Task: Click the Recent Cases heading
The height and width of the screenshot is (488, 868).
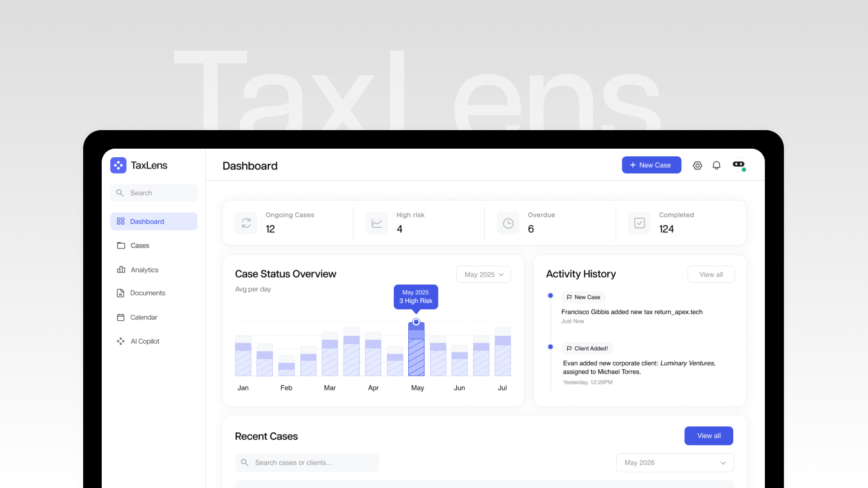Action: pos(266,436)
